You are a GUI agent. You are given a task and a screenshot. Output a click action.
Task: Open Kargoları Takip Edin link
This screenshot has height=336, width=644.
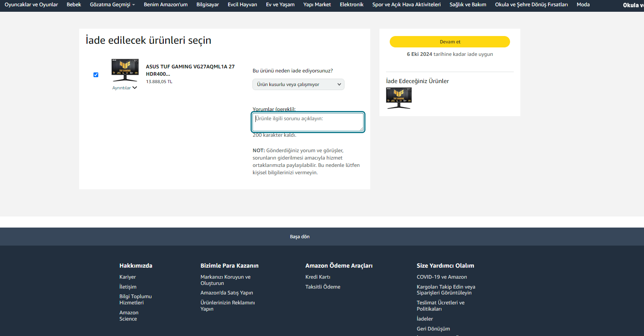tap(446, 290)
